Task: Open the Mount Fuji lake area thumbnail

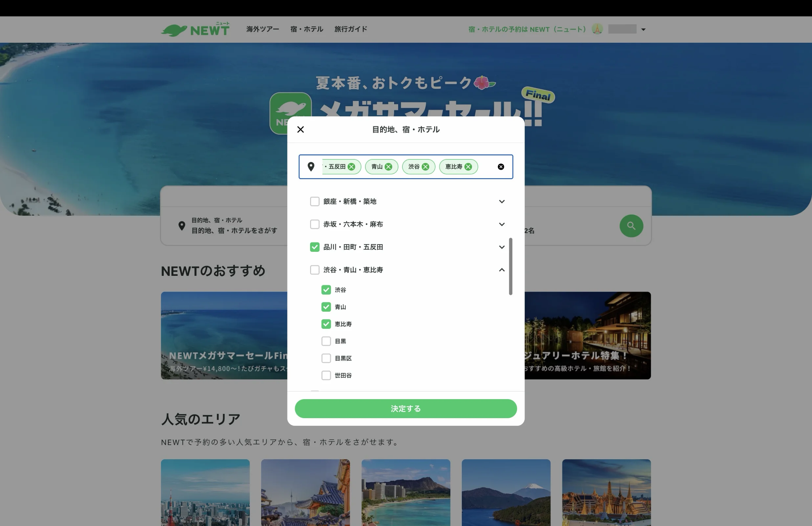Action: [506, 492]
